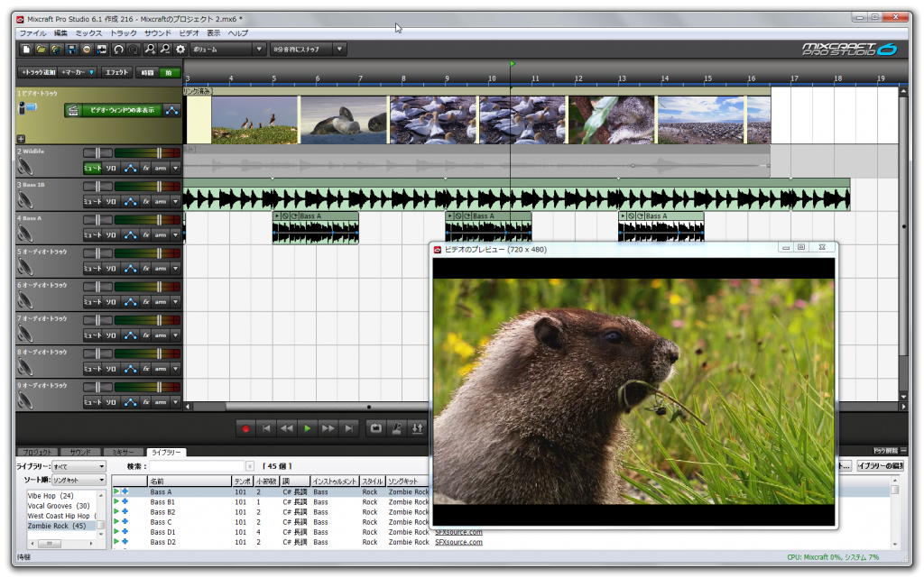Viewport: 924px width, 578px height.
Task: Click the effects button above the track list
Action: tap(116, 72)
